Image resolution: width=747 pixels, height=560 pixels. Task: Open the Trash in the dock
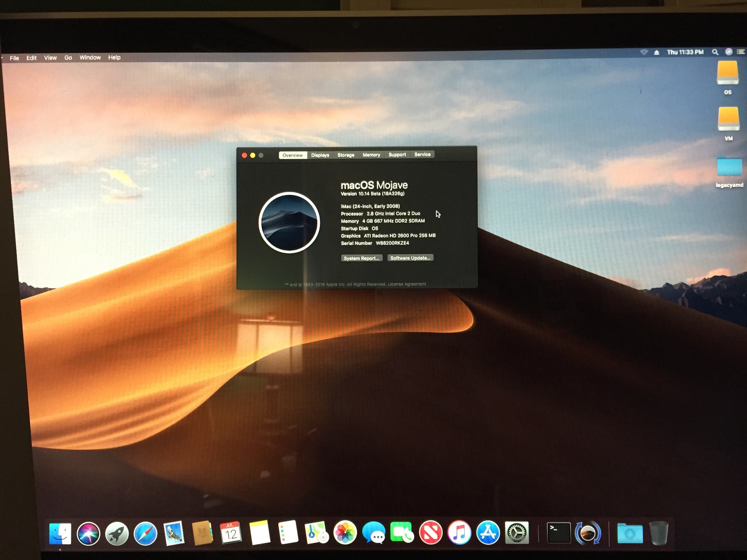coord(659,533)
